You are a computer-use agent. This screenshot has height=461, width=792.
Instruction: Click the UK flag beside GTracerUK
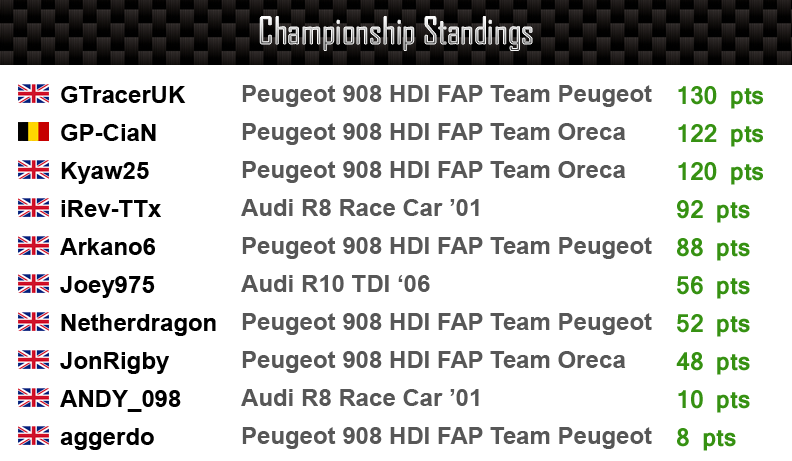tap(33, 93)
